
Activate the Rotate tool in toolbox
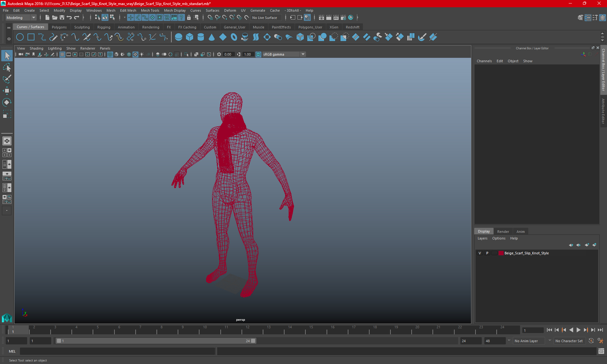coord(7,102)
